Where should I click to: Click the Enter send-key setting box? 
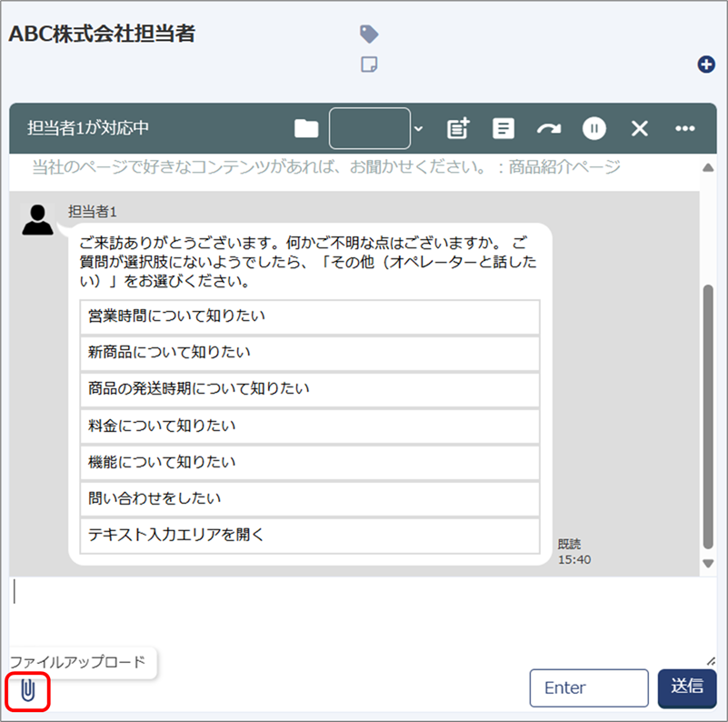pos(589,688)
